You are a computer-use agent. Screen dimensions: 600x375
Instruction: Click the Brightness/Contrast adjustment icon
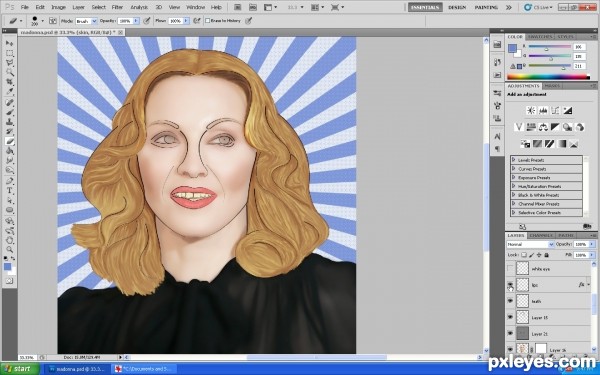(531, 111)
